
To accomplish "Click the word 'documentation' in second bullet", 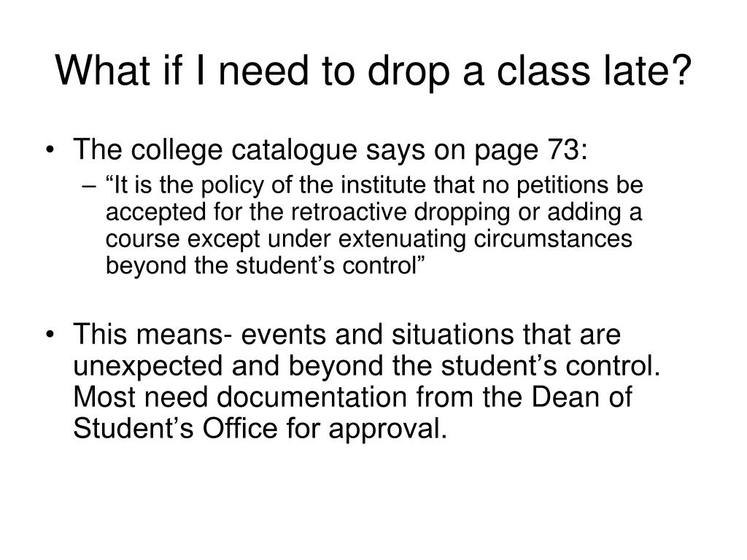I will [311, 397].
